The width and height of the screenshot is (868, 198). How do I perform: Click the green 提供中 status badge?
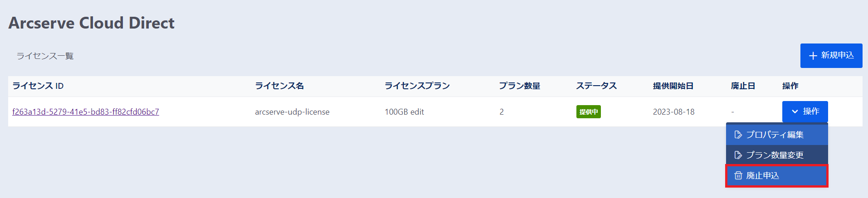pyautogui.click(x=588, y=112)
